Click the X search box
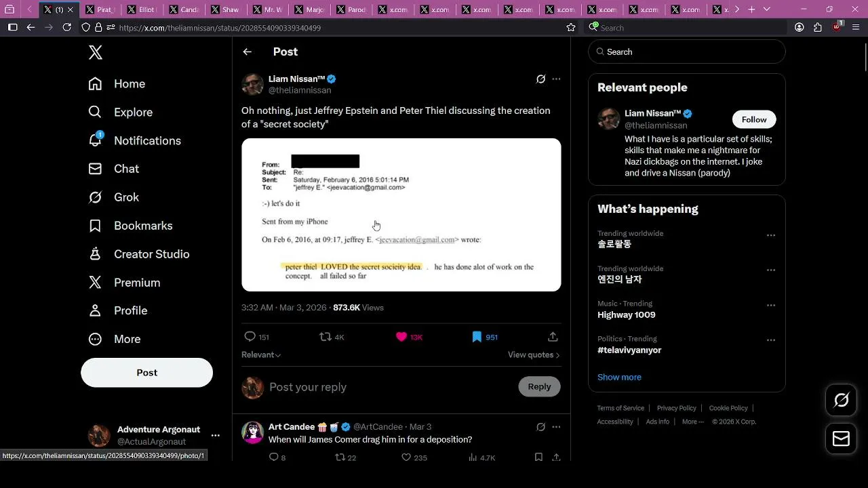 pos(687,52)
